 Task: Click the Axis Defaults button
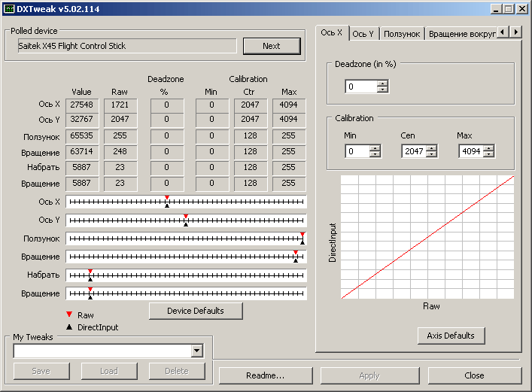click(x=451, y=336)
